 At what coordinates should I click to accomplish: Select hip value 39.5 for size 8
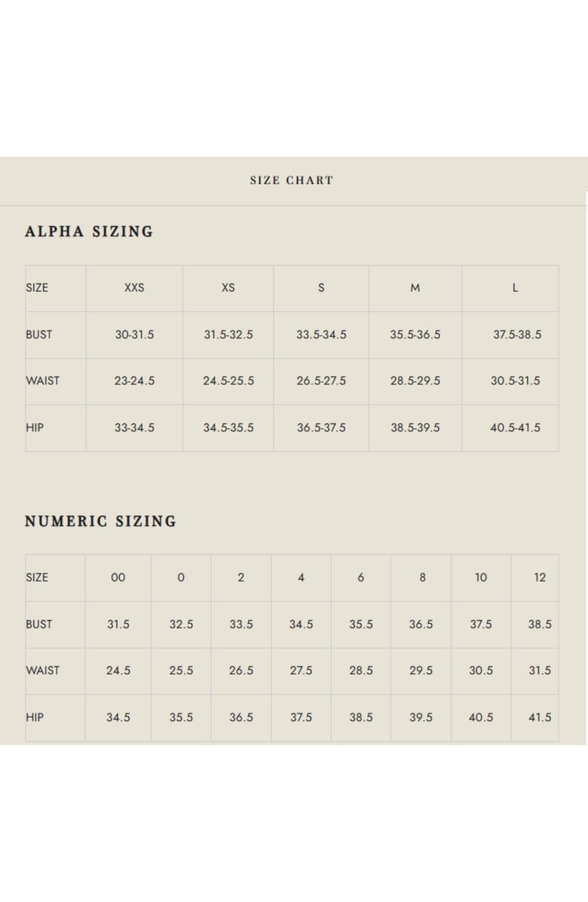421,717
